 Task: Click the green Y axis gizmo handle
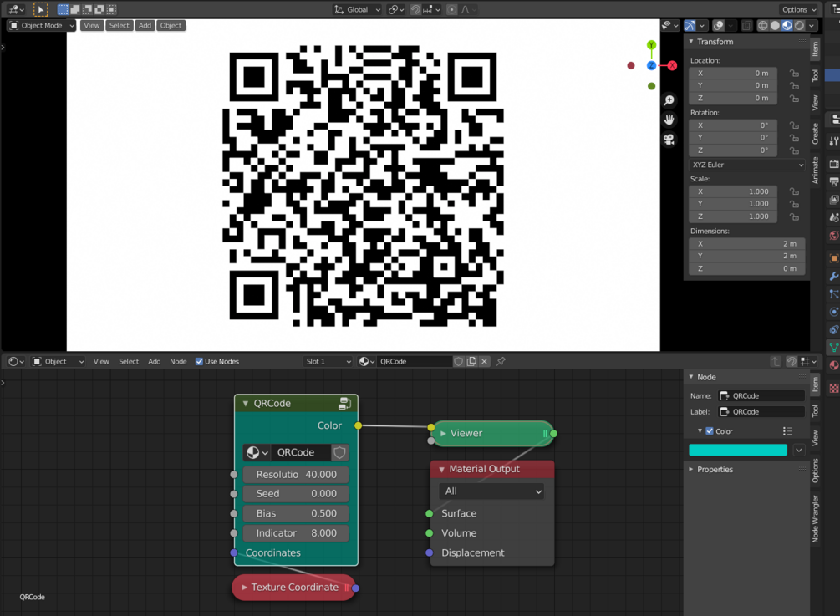tap(651, 45)
